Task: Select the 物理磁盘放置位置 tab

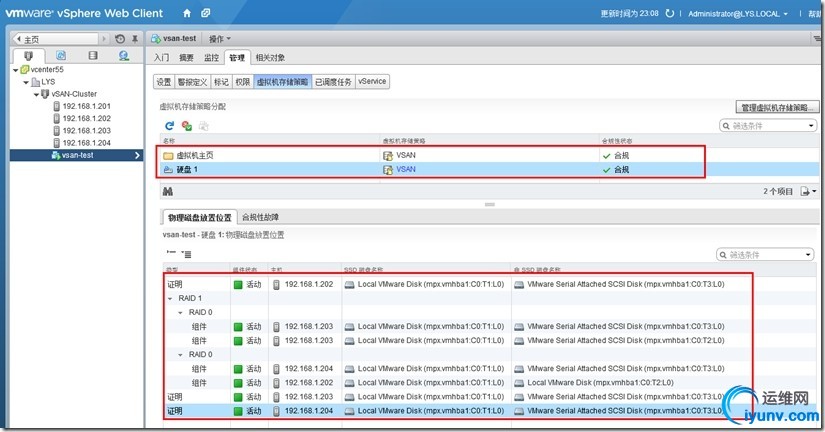Action: pyautogui.click(x=199, y=217)
